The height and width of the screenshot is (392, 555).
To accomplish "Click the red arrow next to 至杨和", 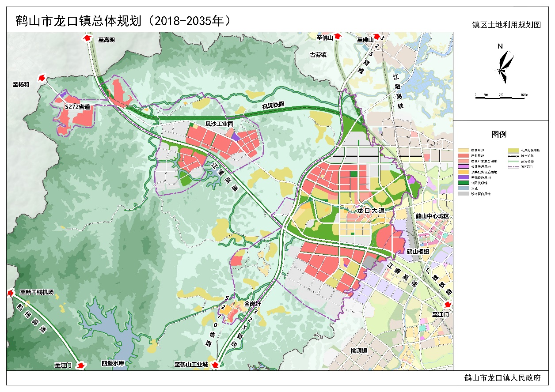I will tap(42, 78).
